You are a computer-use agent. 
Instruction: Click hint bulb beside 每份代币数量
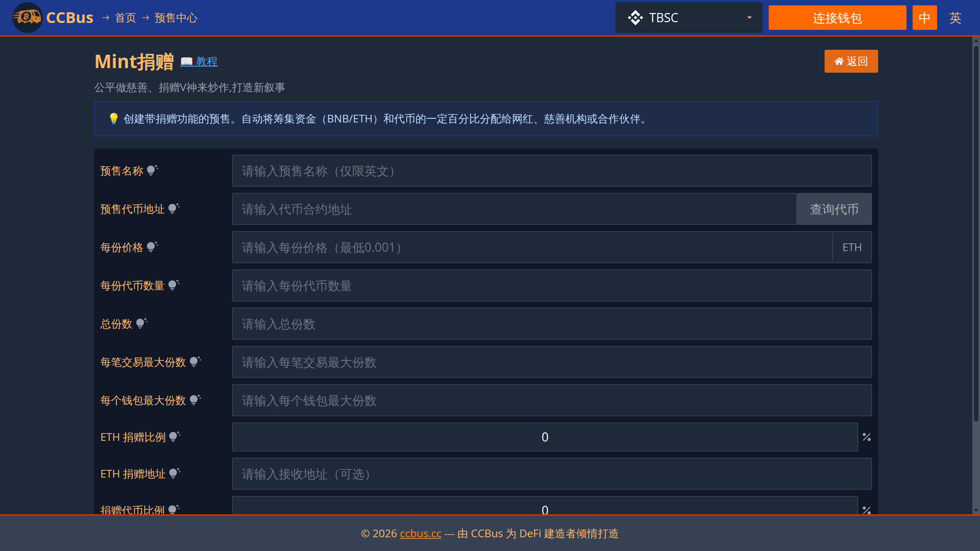(173, 285)
